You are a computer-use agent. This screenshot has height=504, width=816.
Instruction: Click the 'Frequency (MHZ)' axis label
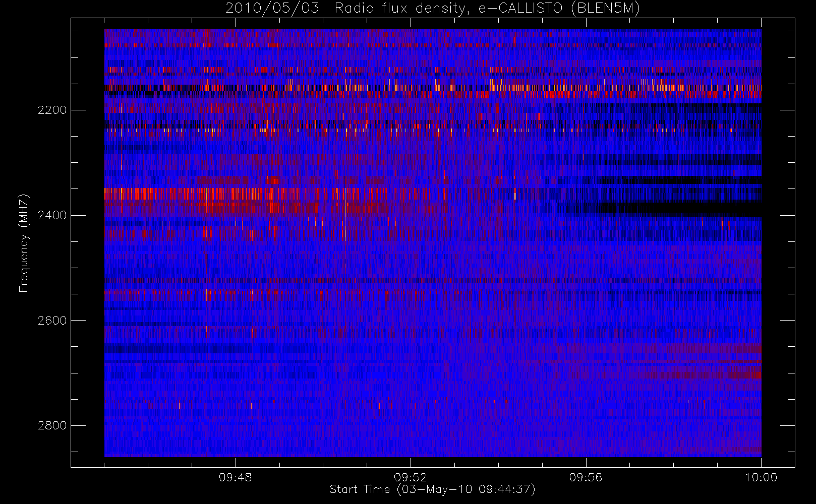23,243
